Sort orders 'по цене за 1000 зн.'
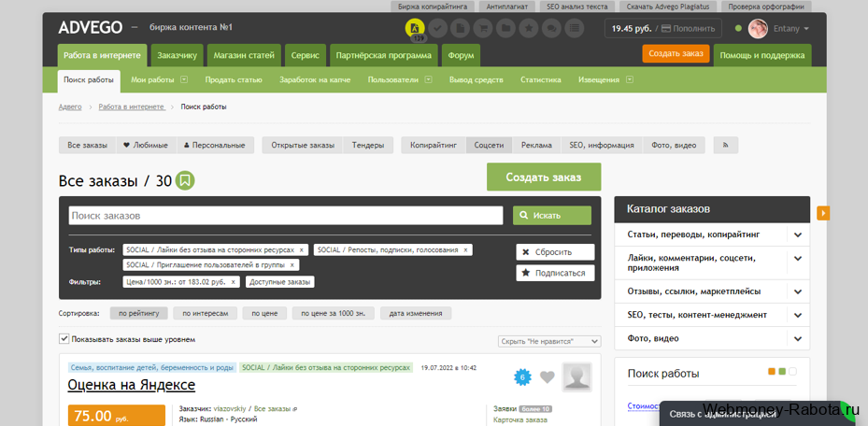Viewport: 868px width, 426px height. (x=334, y=313)
